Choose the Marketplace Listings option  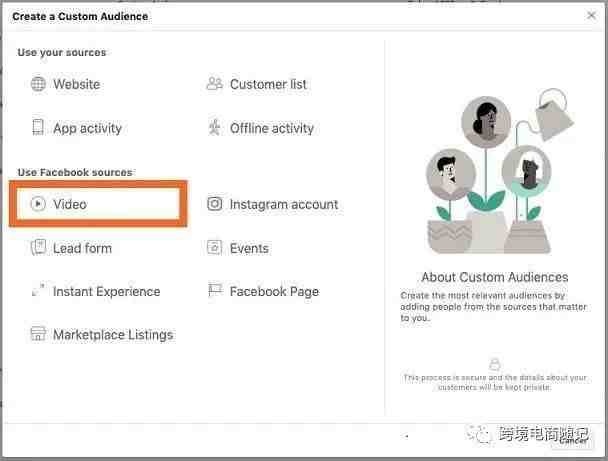coord(102,335)
